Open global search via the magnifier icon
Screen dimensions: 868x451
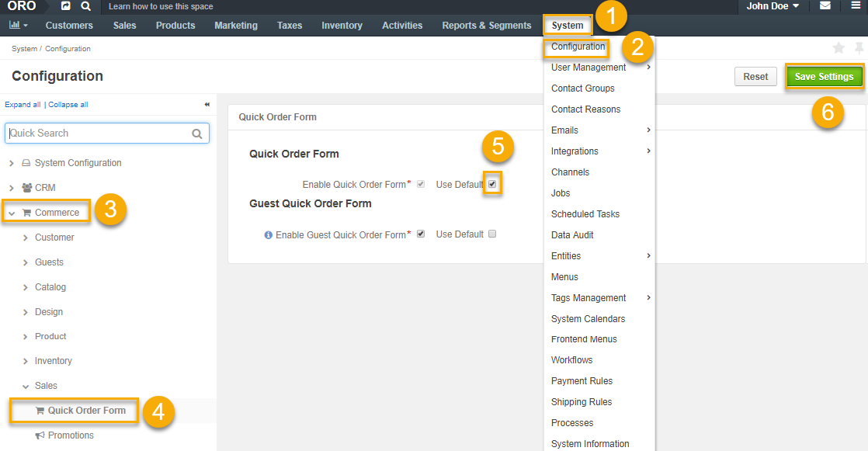pos(85,6)
